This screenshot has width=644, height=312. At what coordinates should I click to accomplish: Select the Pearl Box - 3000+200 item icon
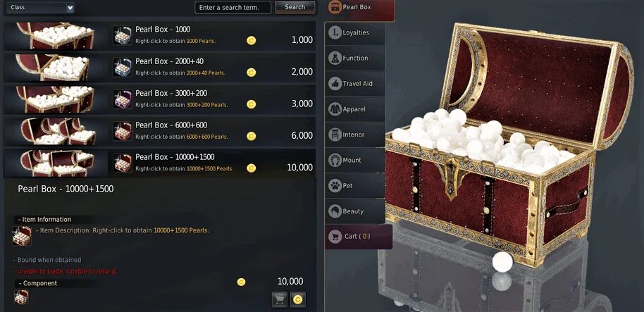(123, 99)
